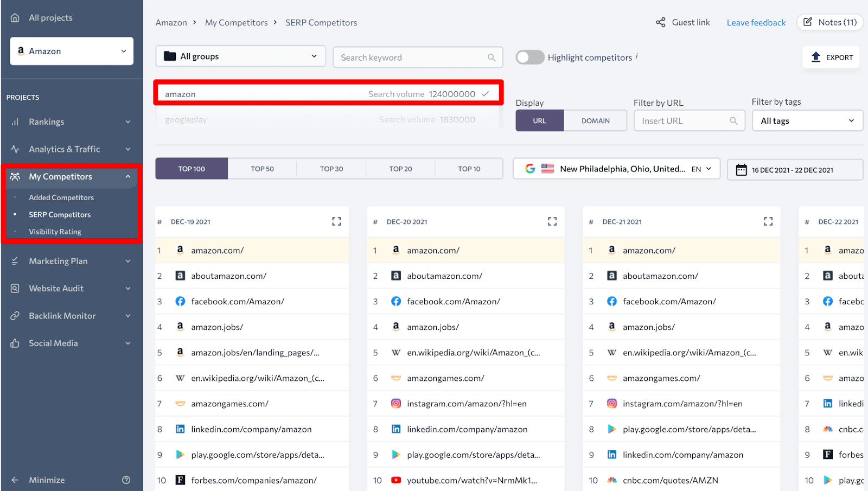Click the EXPORT button
Screen dimensions: 868x491
tap(831, 58)
